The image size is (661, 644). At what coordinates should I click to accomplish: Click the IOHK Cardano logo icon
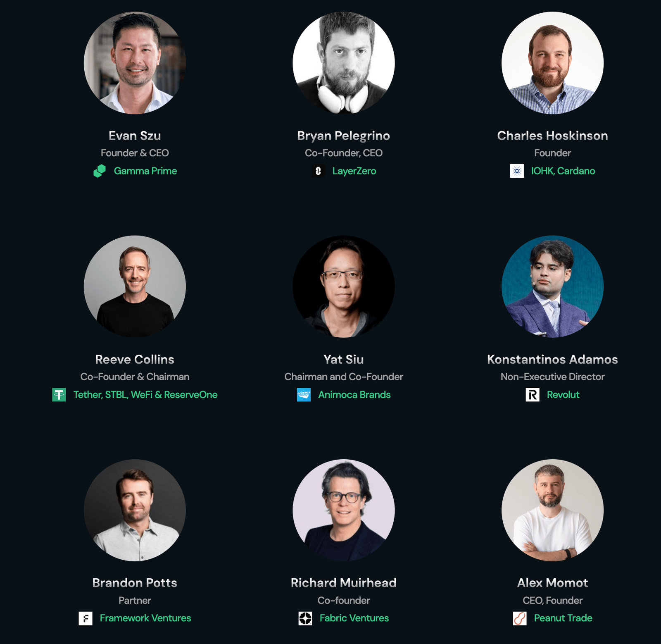[517, 171]
